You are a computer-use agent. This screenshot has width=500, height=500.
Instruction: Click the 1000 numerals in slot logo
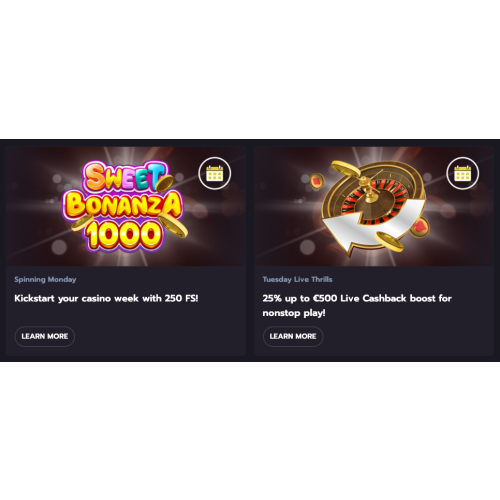point(124,234)
